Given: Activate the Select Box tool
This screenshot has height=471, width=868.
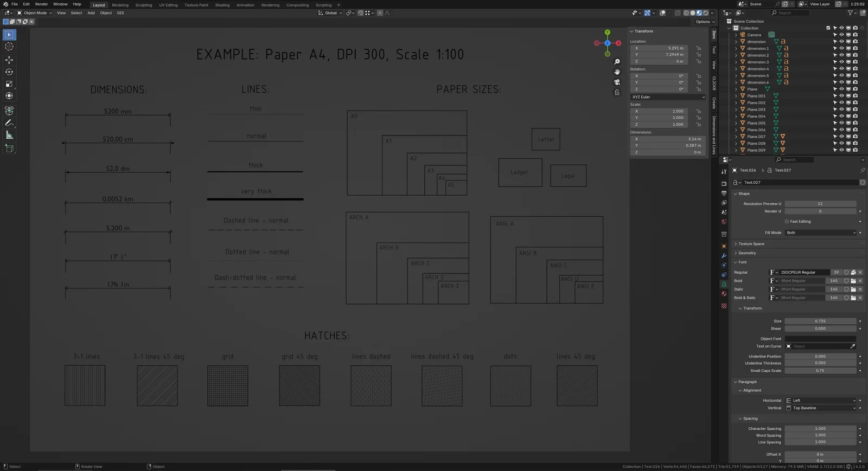Looking at the screenshot, I should pyautogui.click(x=9, y=35).
